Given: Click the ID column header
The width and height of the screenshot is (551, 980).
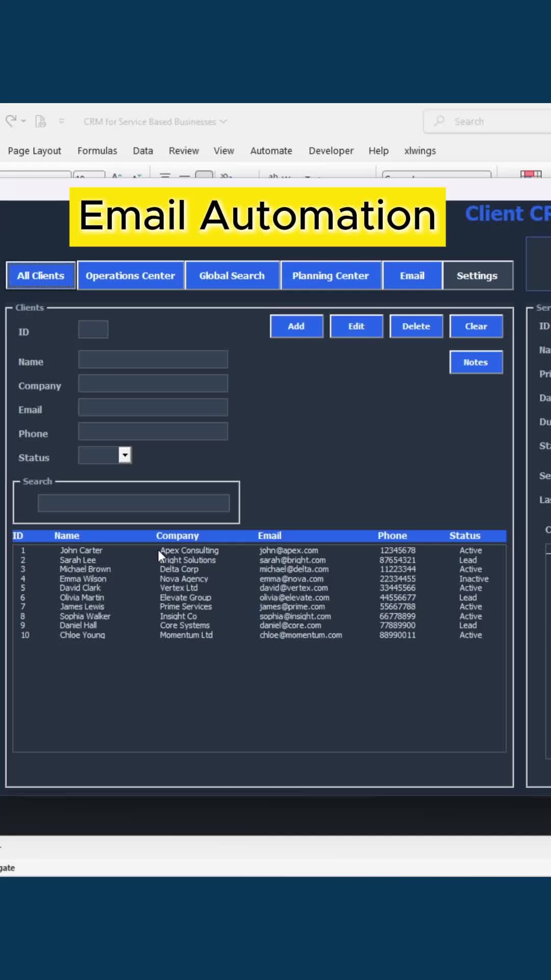Looking at the screenshot, I should pyautogui.click(x=18, y=535).
